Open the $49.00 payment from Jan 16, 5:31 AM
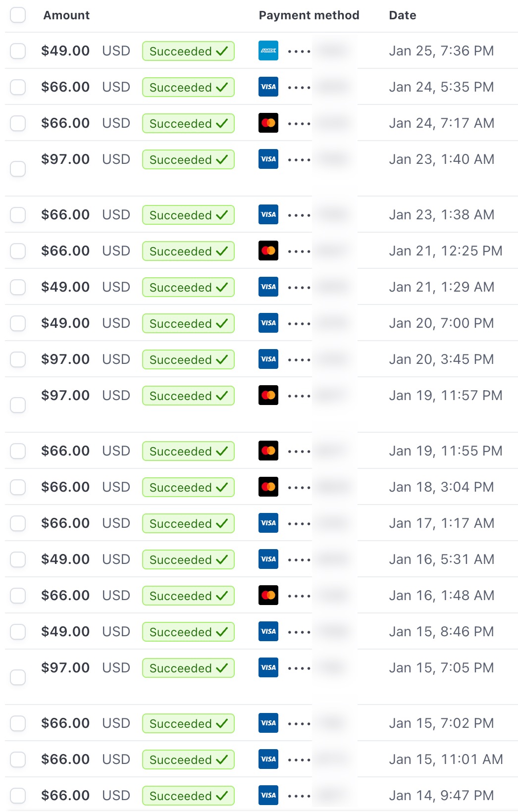 [x=65, y=559]
